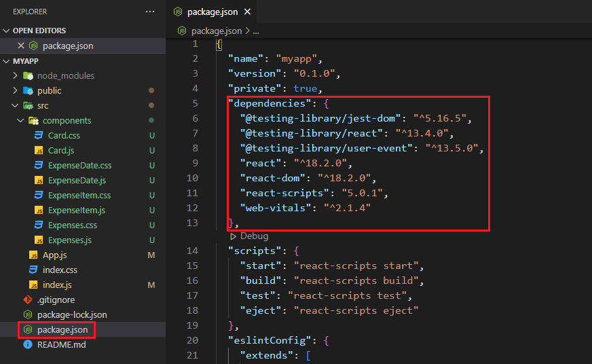Viewport: 592px width, 364px height.
Task: Click the Node icon in package.json tab
Action: click(x=178, y=12)
